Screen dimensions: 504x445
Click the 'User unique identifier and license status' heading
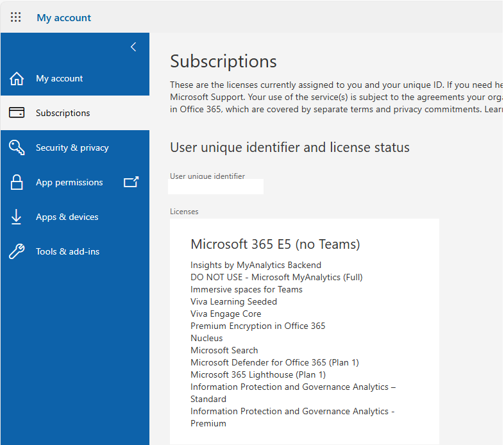(290, 147)
